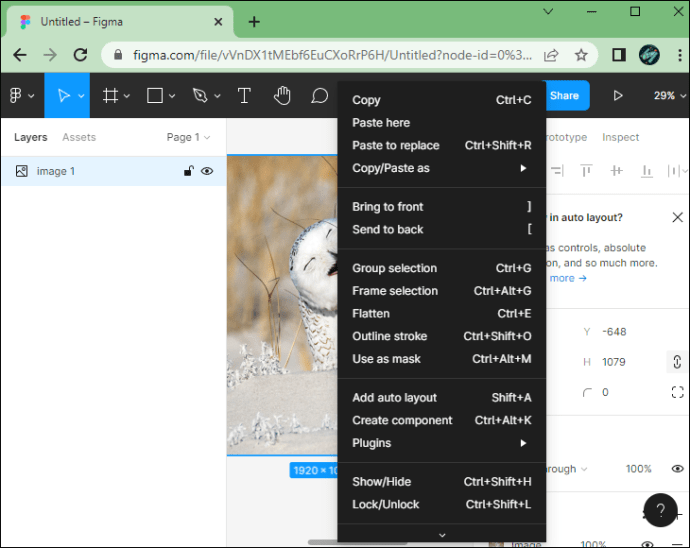690x548 pixels.
Task: Click the Present play button
Action: (x=618, y=96)
